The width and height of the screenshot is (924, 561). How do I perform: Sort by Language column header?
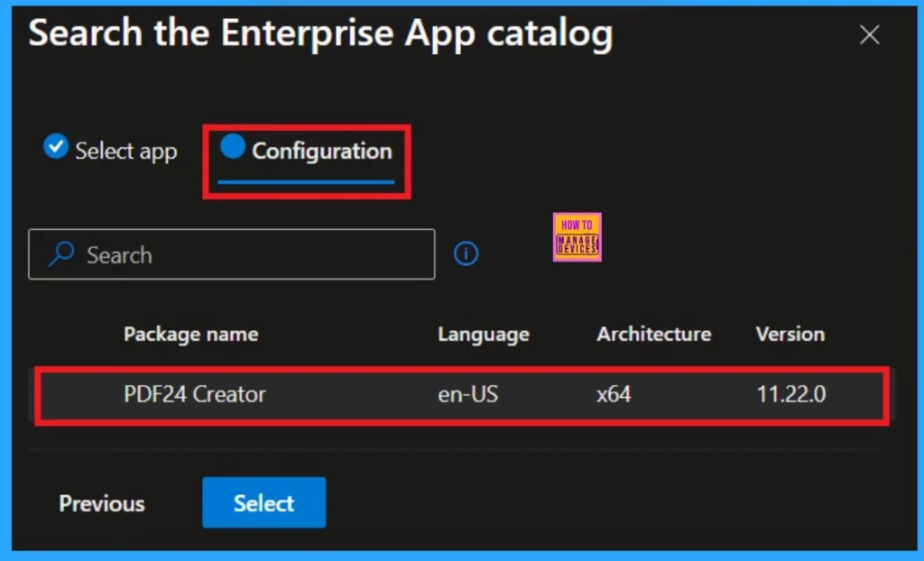(x=484, y=334)
